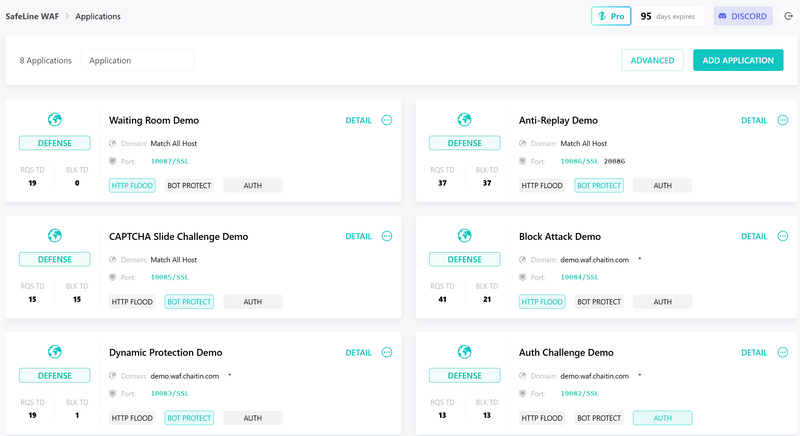Click globe icon of Block Attack Demo

[x=464, y=236]
